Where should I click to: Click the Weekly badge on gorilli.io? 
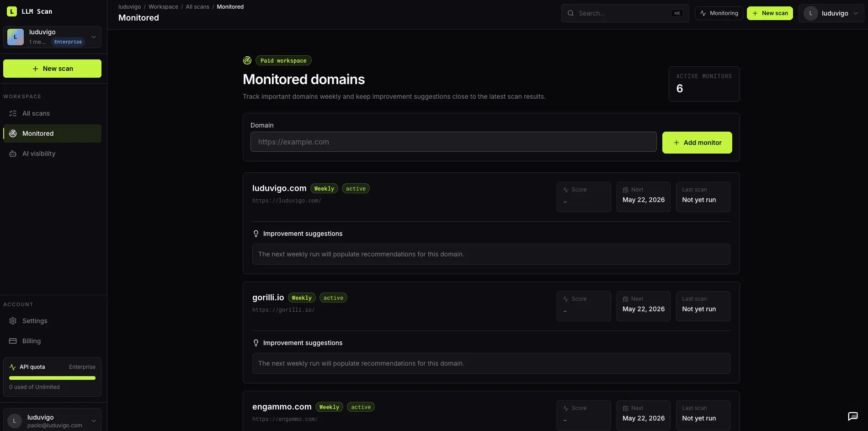(302, 298)
